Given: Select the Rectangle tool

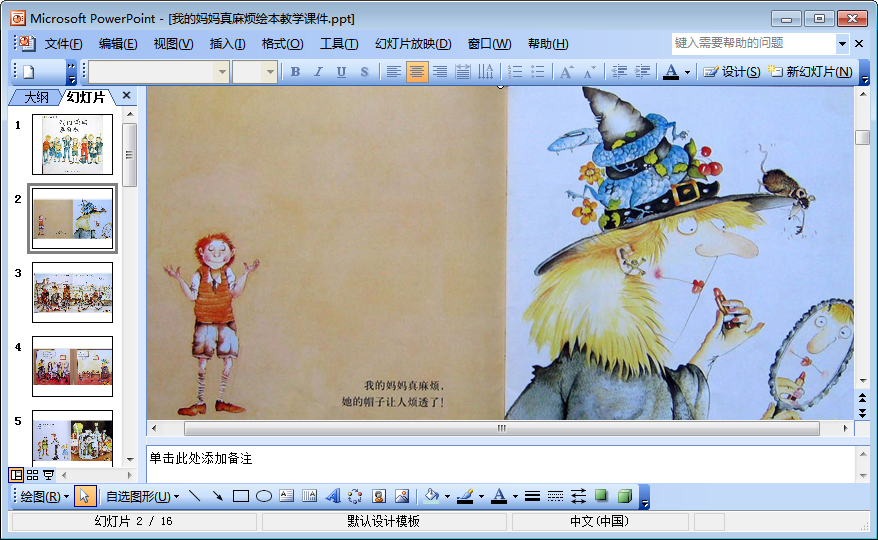Looking at the screenshot, I should (x=241, y=496).
